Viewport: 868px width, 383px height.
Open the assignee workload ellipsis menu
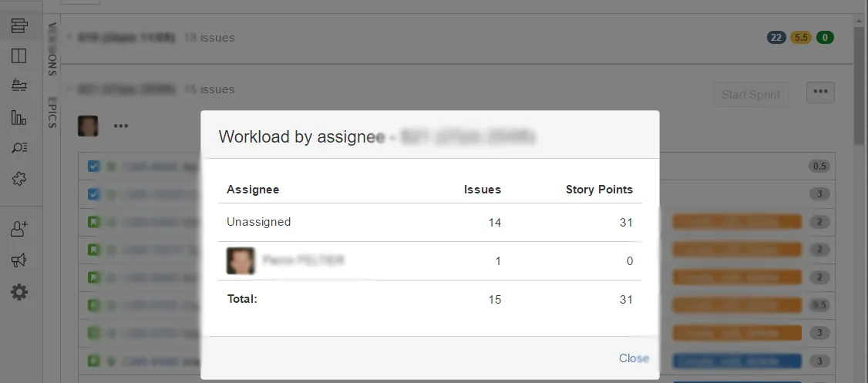coord(121,126)
